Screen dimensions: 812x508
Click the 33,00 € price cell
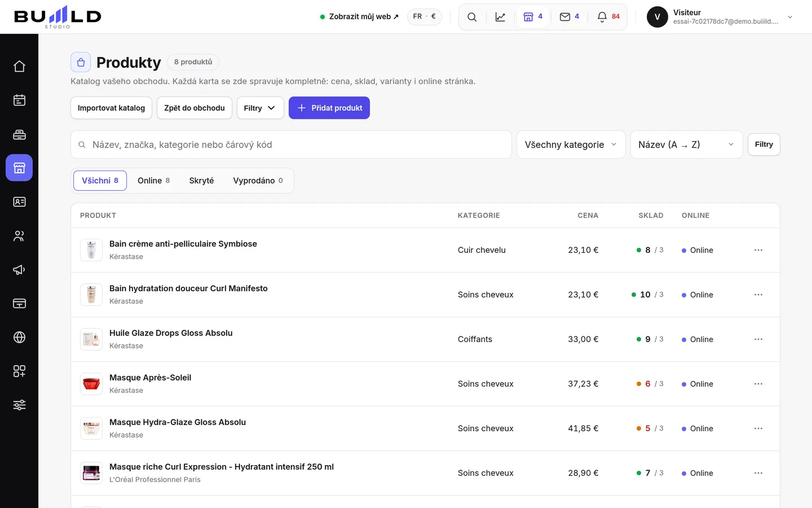[x=583, y=339]
